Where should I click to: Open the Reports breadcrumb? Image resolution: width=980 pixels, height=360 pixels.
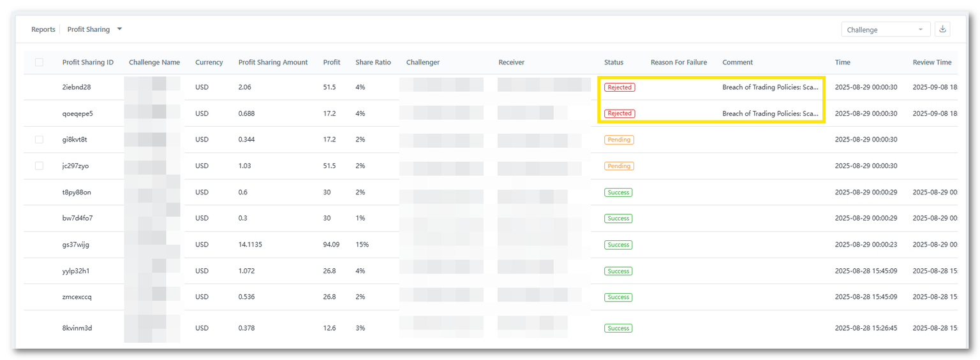pyautogui.click(x=43, y=29)
